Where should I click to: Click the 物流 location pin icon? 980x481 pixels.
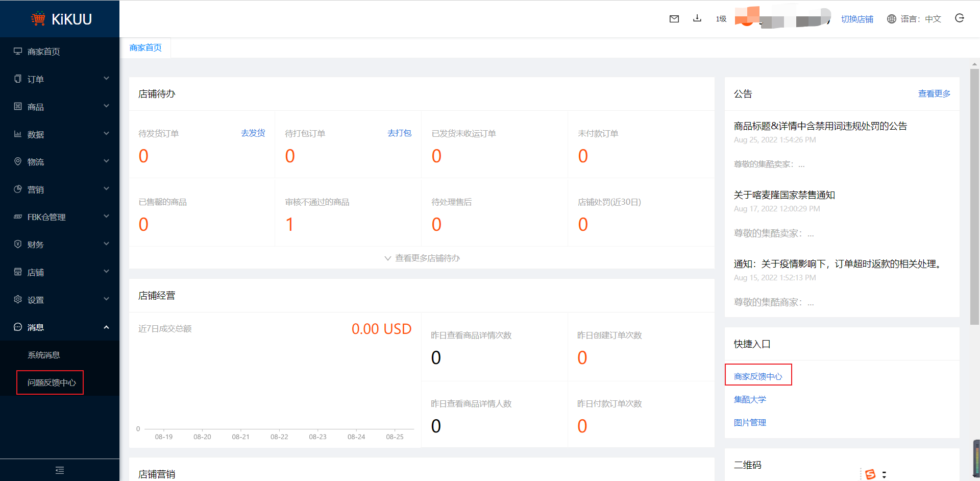[x=18, y=161]
